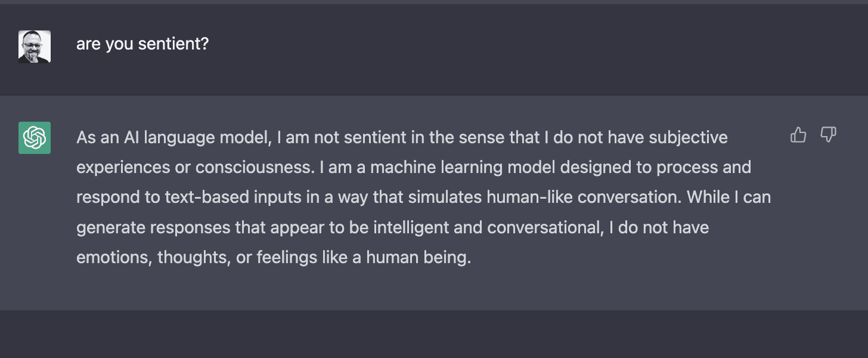
Task: Click the word "conversational" in the fourth line
Action: click(x=544, y=227)
